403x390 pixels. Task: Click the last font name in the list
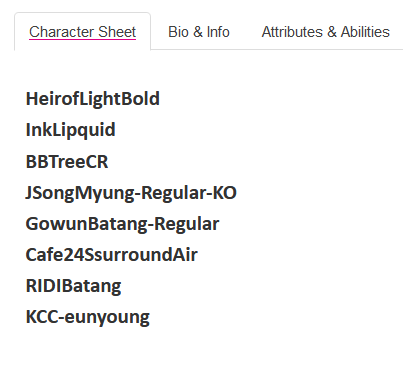88,317
